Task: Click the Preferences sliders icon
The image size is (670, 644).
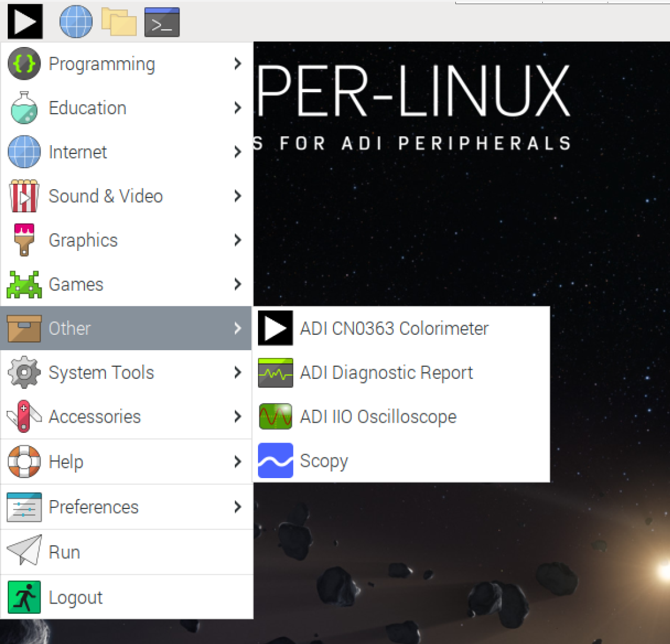Action: click(24, 507)
